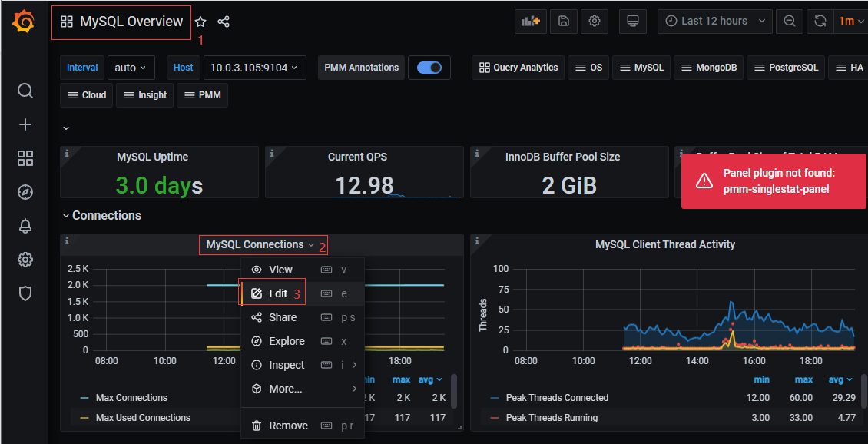
Task: Open the Host 10.0.3.105:9104 dropdown
Action: tap(254, 68)
